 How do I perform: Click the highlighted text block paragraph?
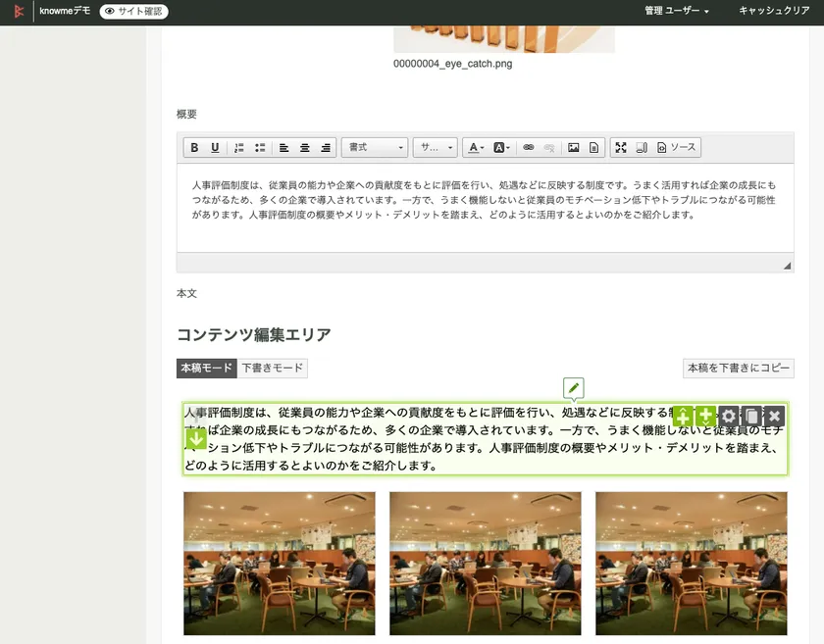[485, 439]
